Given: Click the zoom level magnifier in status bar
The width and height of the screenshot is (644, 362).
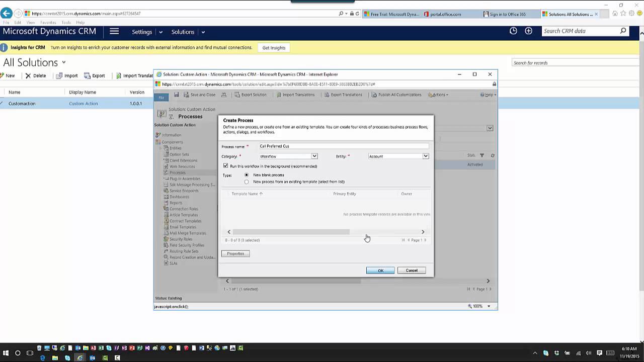Looking at the screenshot, I should point(470,306).
